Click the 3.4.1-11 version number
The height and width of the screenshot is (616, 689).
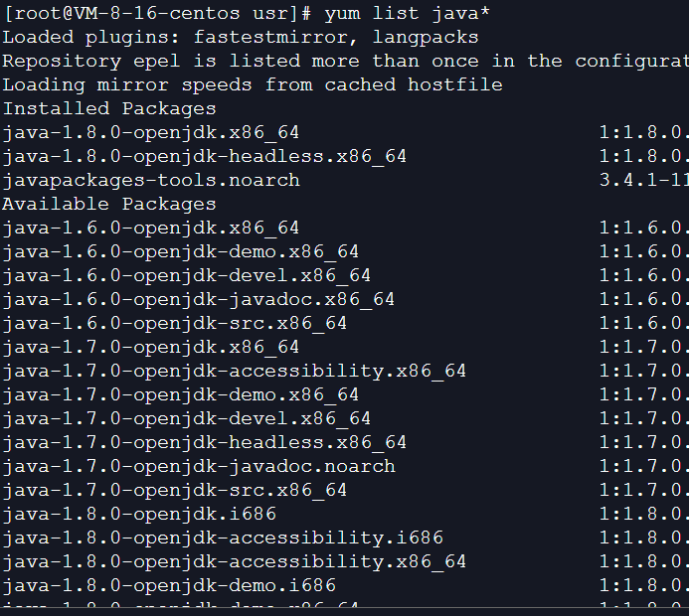coord(643,180)
